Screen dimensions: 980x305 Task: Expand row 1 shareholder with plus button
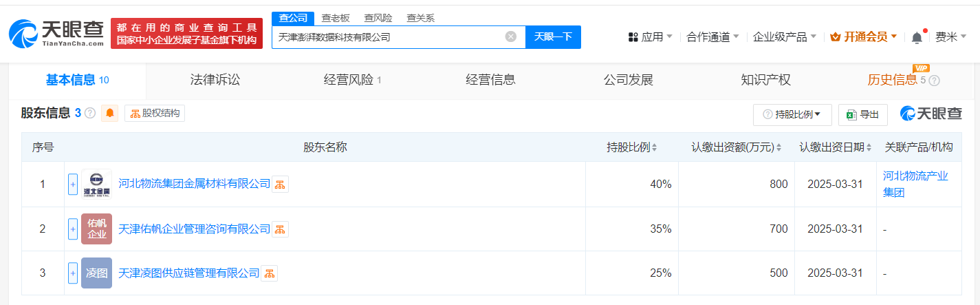point(73,184)
